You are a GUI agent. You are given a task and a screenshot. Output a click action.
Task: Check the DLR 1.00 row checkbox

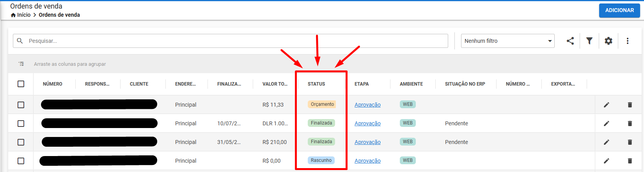21,123
